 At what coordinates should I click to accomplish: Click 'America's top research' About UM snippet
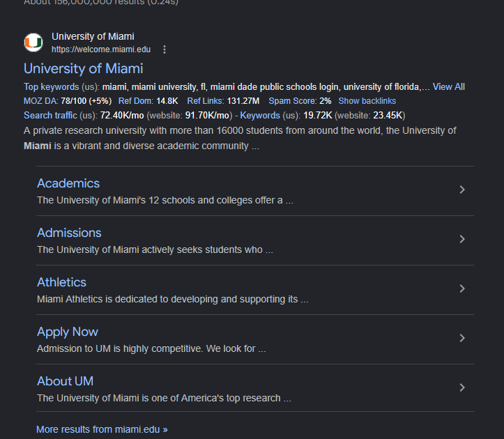(x=231, y=398)
